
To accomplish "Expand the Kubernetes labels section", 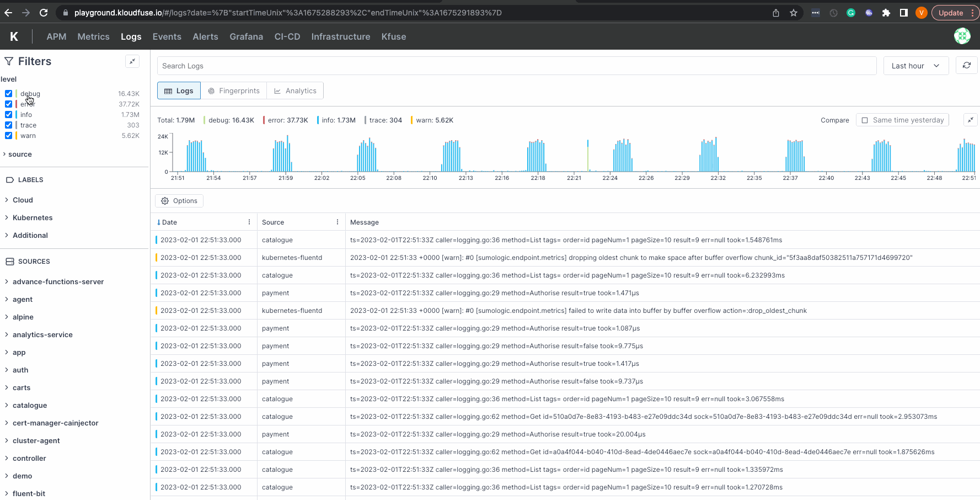I will click(x=33, y=218).
